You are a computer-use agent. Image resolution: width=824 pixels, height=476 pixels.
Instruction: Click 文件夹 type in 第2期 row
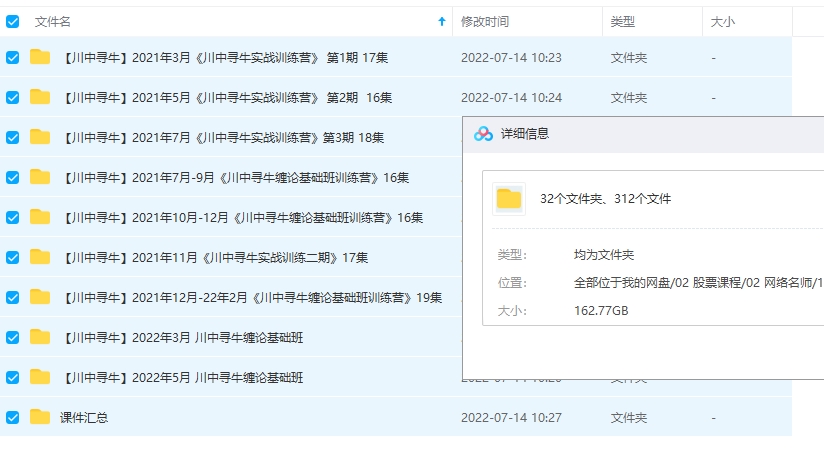click(629, 98)
